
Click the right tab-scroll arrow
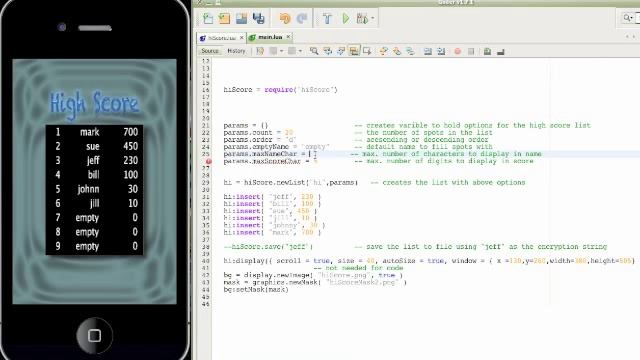coord(634,37)
